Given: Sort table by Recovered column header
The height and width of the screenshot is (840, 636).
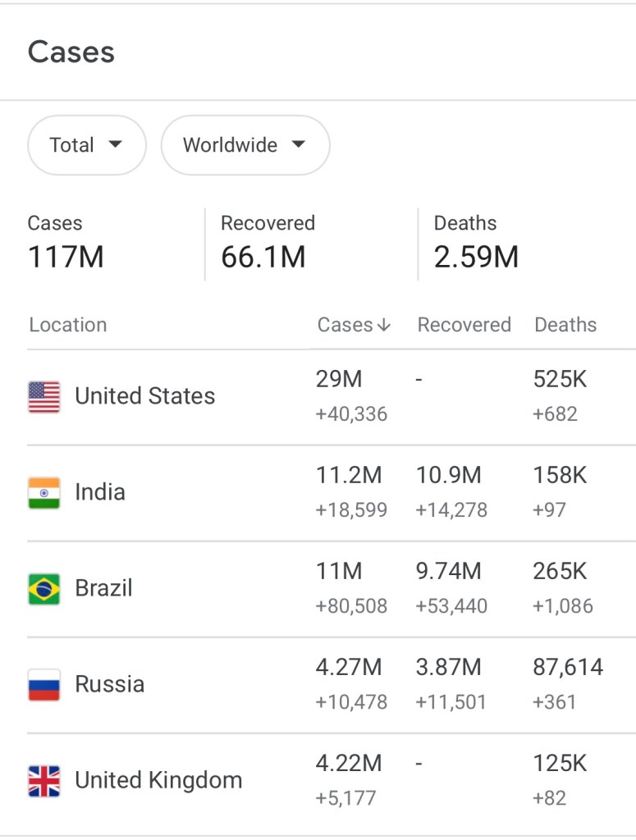Looking at the screenshot, I should tap(464, 325).
